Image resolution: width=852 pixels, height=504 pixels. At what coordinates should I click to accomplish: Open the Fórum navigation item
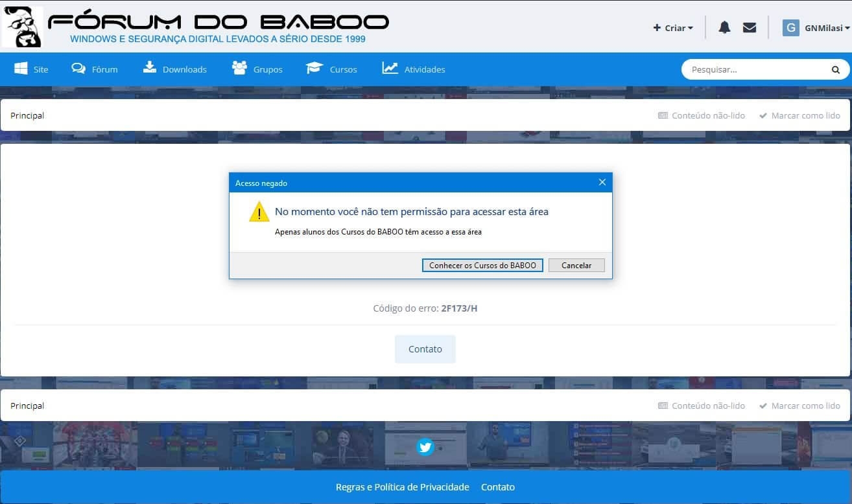point(95,69)
